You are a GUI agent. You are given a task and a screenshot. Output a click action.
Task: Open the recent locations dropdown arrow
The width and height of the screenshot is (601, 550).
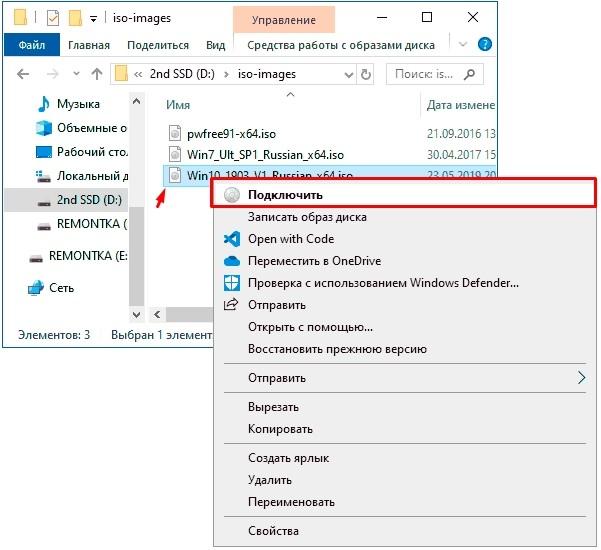point(76,74)
